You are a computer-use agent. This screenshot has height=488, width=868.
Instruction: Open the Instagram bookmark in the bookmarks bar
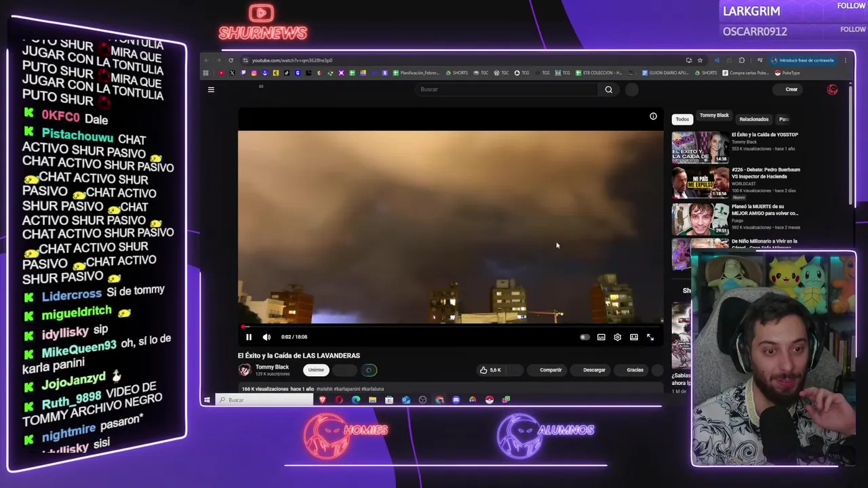point(254,73)
